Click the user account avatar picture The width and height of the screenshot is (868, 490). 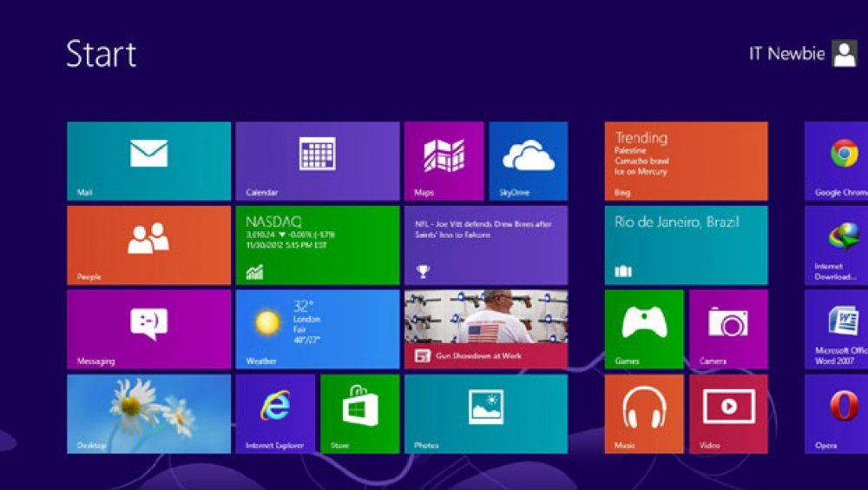click(845, 54)
